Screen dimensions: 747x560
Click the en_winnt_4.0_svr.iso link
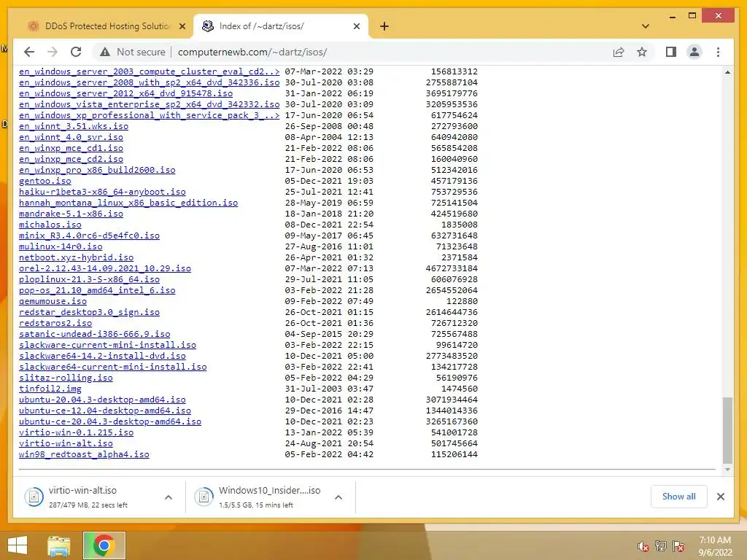[x=71, y=137]
